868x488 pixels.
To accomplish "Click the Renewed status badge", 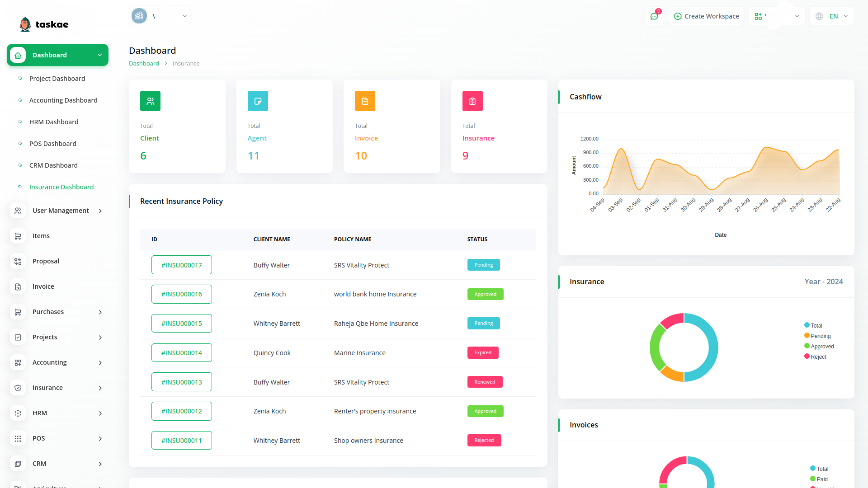I will click(485, 382).
